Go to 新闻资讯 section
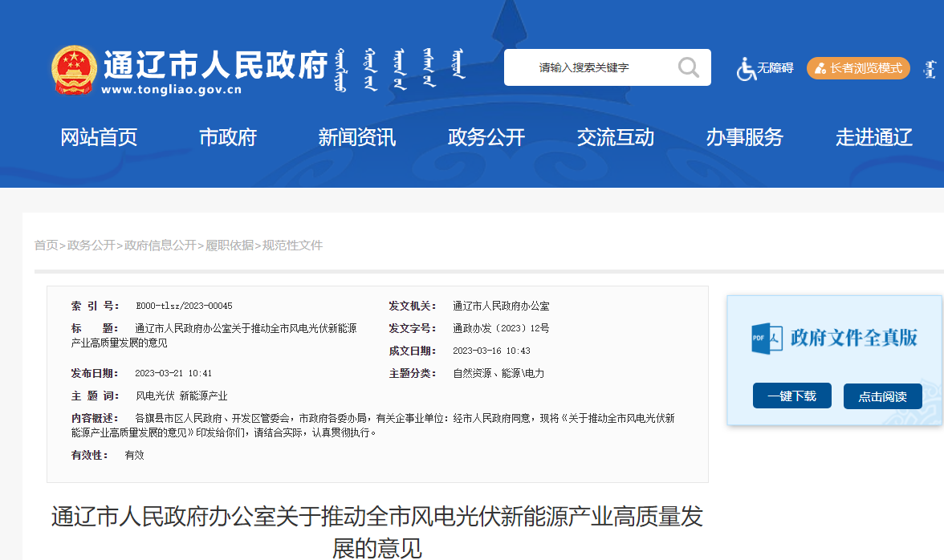The width and height of the screenshot is (944, 560). tap(356, 138)
